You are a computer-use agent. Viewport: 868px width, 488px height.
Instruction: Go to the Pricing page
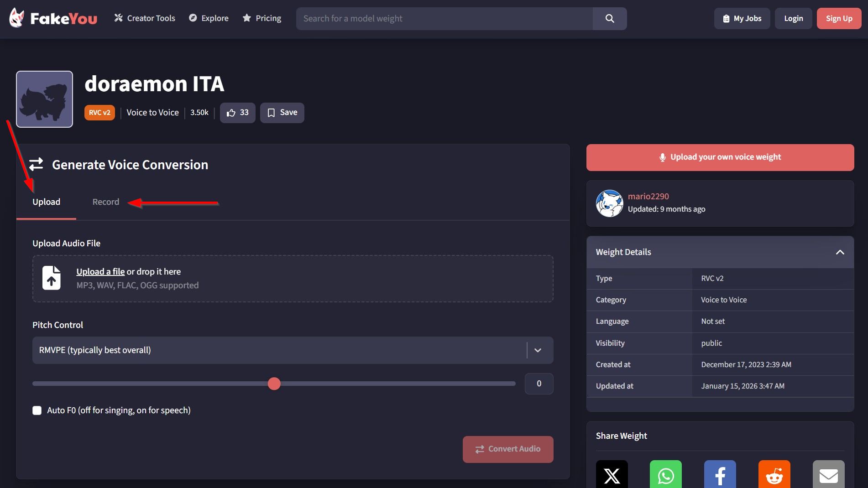point(262,18)
